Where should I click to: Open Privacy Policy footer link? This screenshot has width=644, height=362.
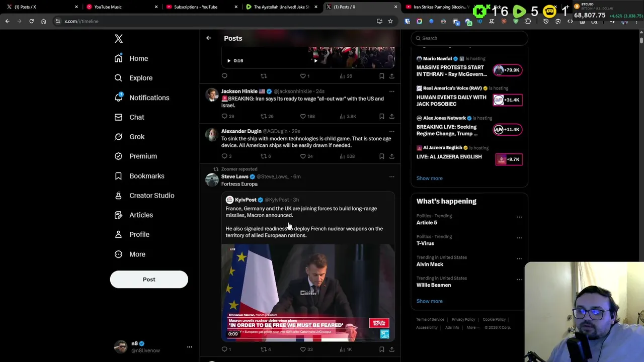(463, 319)
